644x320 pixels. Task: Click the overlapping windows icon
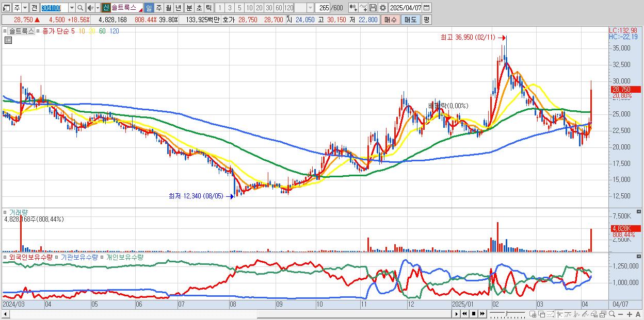tap(542, 314)
